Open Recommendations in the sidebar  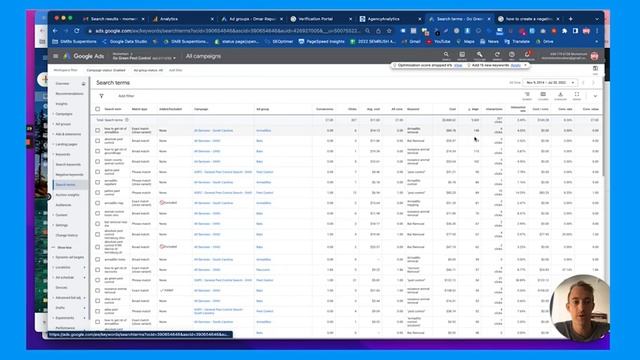(x=69, y=93)
